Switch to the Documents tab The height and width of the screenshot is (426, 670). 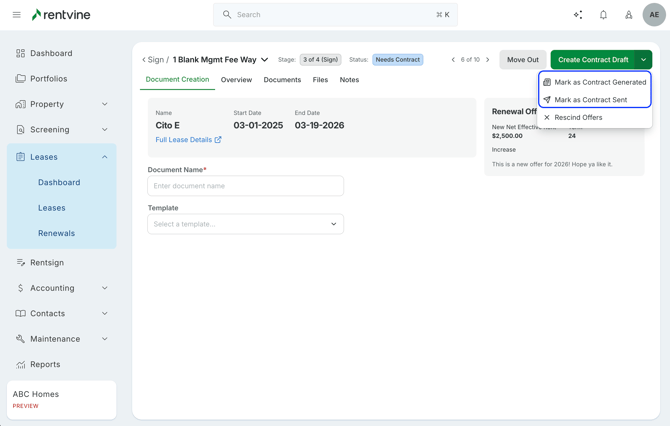tap(282, 80)
